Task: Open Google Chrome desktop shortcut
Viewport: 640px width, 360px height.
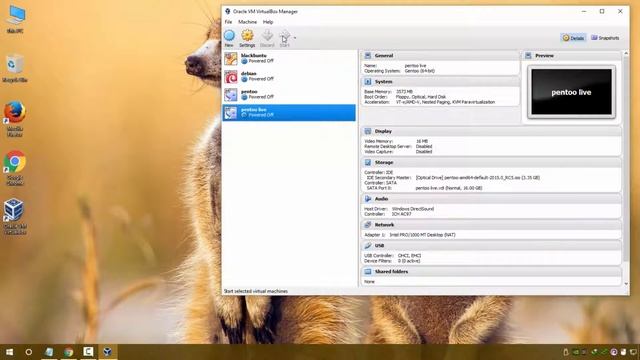Action: [15, 168]
